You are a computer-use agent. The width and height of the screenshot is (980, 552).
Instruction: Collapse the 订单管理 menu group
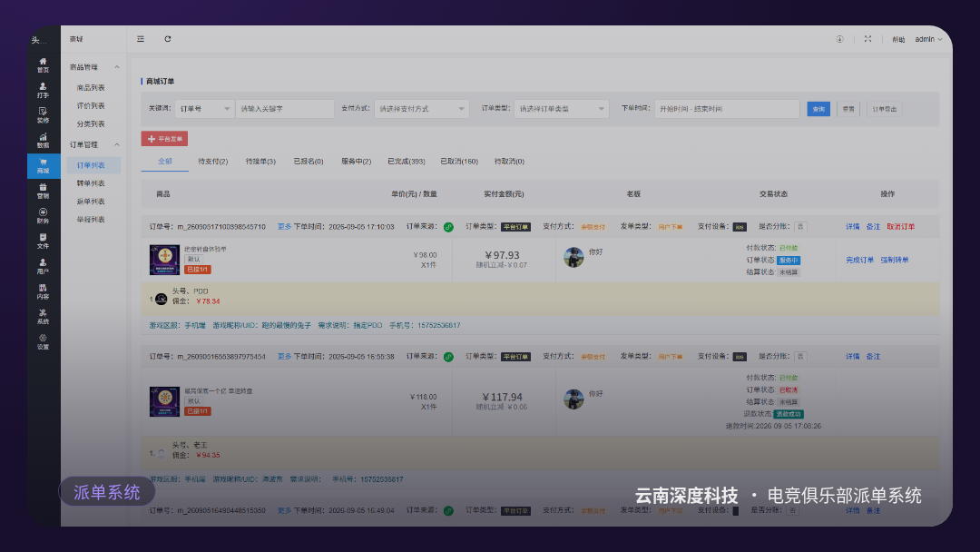[94, 144]
